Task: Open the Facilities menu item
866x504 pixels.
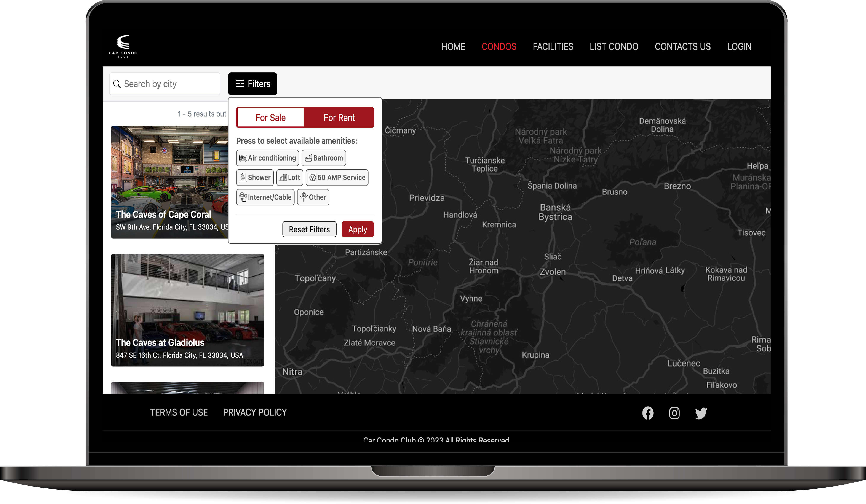Action: pos(553,47)
